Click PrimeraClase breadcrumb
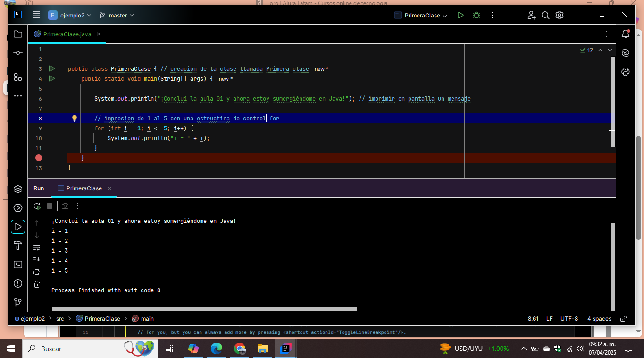This screenshot has width=644, height=358. (x=98, y=319)
